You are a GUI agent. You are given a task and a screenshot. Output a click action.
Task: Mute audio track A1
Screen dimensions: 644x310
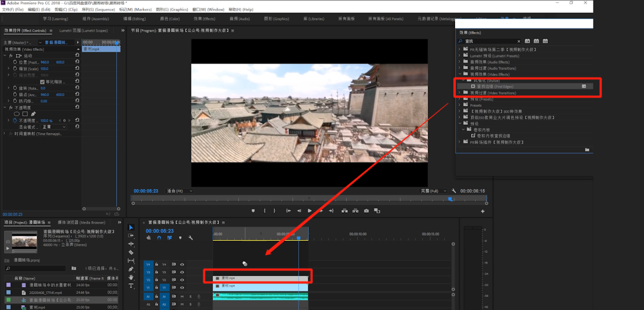182,296
